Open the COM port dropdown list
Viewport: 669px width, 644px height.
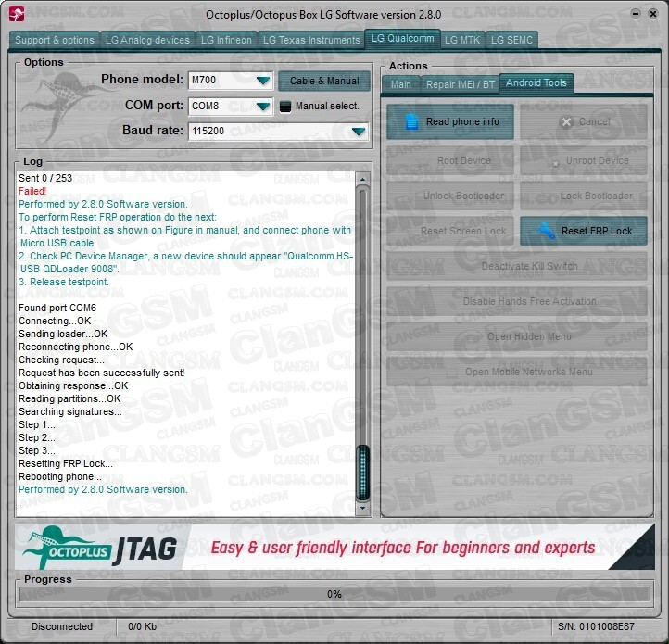pyautogui.click(x=263, y=107)
